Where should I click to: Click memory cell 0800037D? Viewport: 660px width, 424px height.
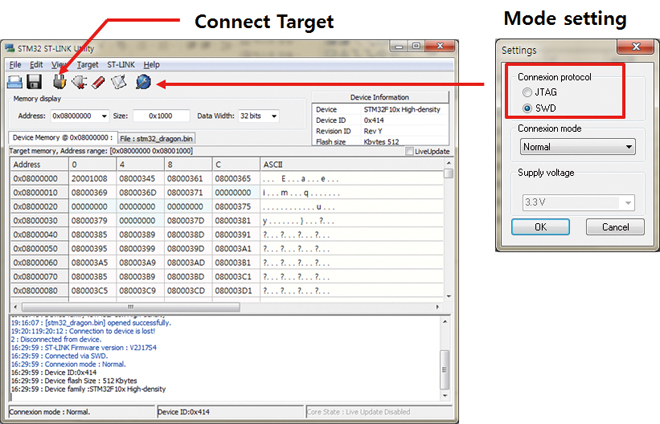pos(188,220)
